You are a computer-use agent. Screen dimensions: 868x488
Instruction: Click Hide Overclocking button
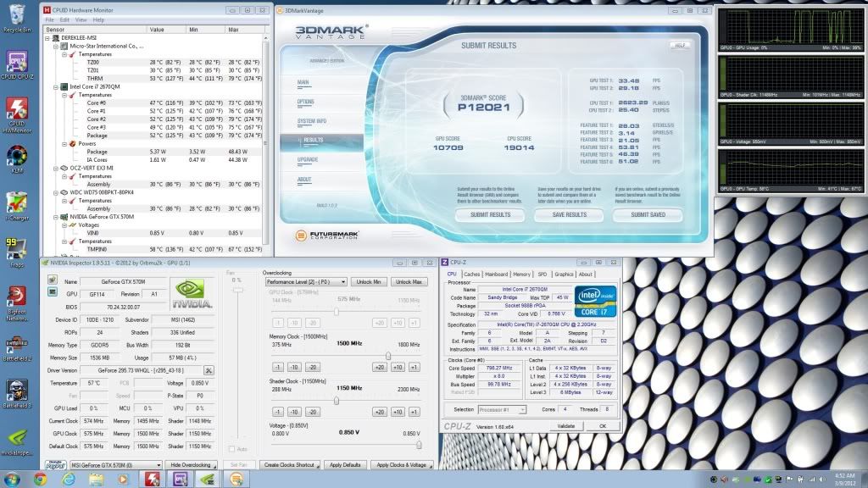(x=191, y=465)
